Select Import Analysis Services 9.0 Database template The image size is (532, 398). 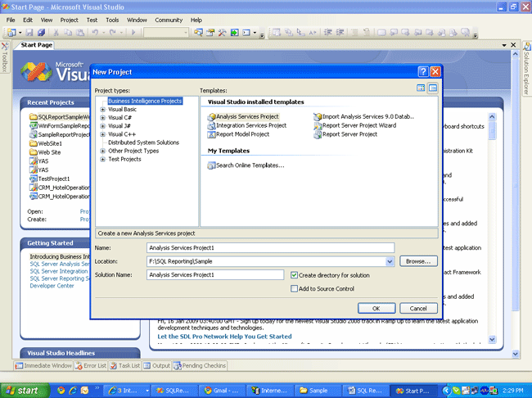(363, 116)
